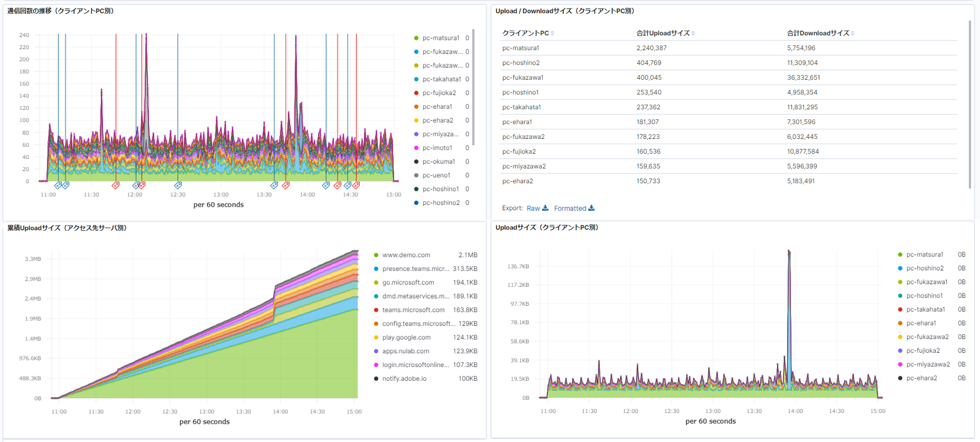The width and height of the screenshot is (980, 442).
Task: Click the Raw export link
Action: point(533,208)
